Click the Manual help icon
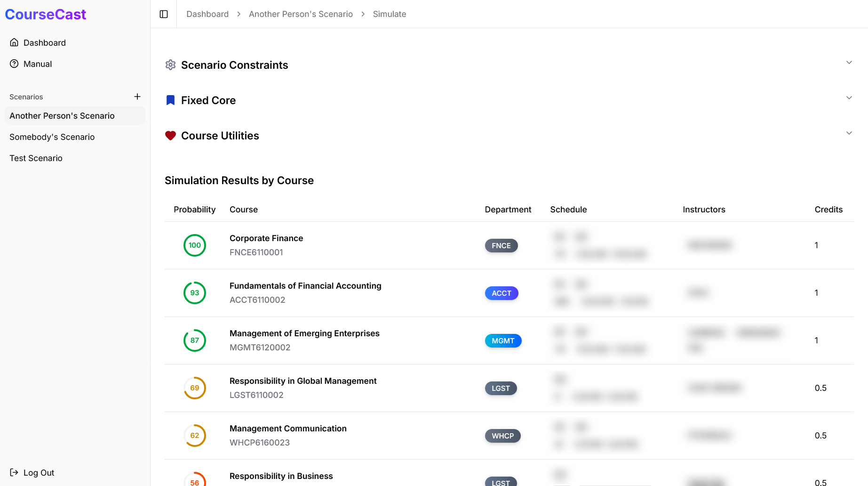This screenshot has height=486, width=868. 14,64
